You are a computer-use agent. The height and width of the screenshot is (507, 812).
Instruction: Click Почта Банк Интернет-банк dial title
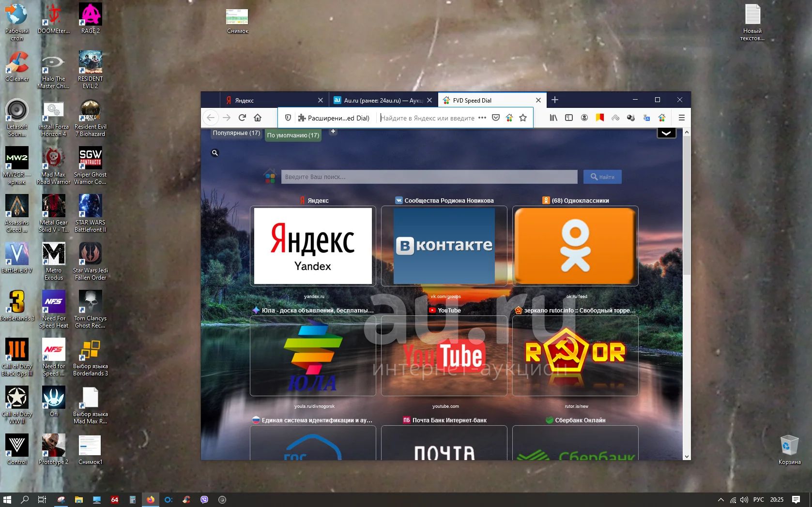pyautogui.click(x=449, y=420)
